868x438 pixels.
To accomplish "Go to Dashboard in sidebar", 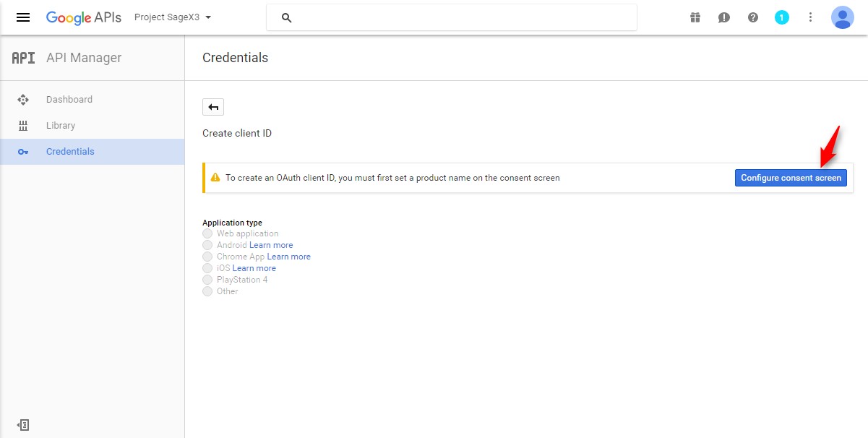I will tap(69, 100).
